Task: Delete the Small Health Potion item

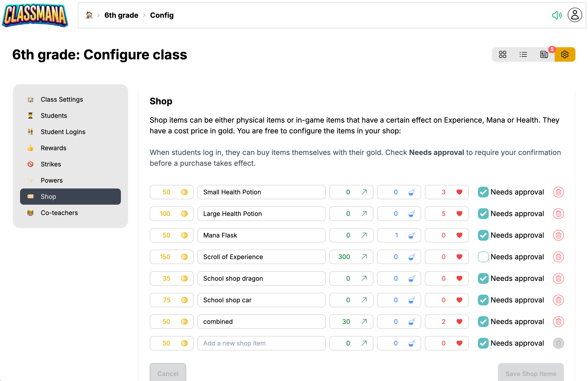Action: coord(558,192)
